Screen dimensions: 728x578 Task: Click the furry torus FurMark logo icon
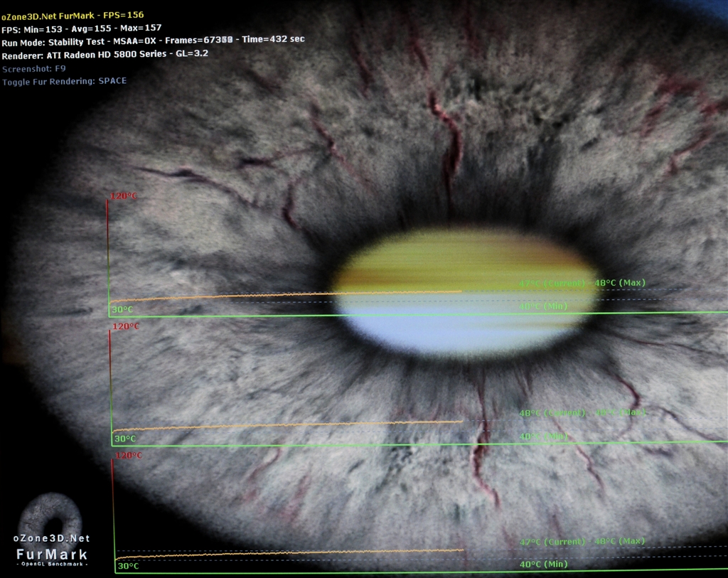point(50,514)
